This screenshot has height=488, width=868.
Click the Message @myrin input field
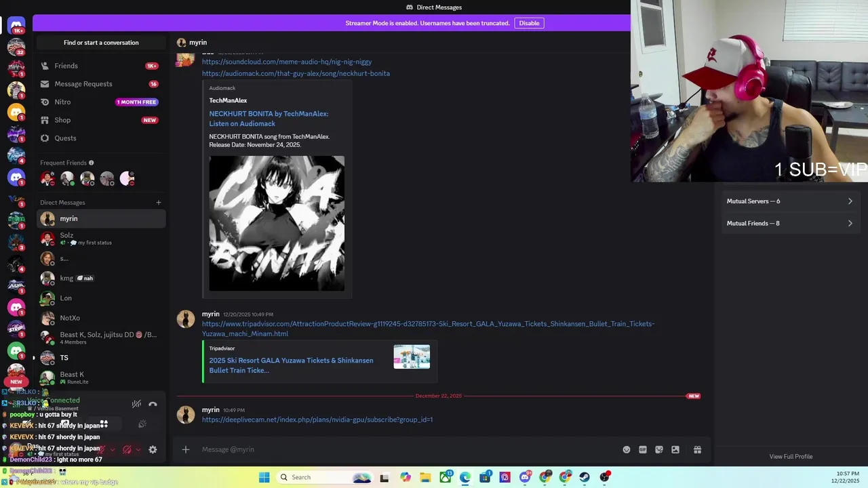click(407, 449)
